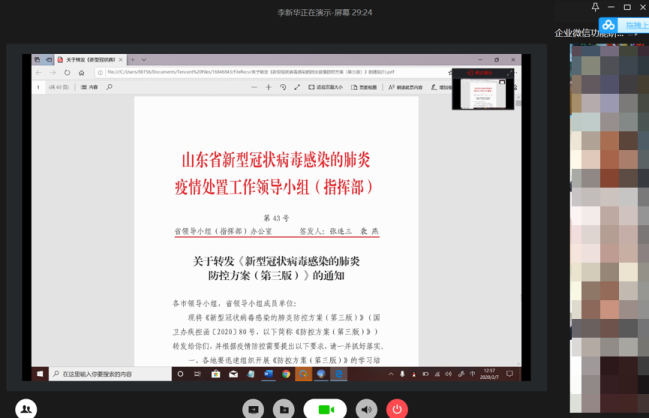This screenshot has height=418, width=649.
Task: Click the blue Baidu cloud upload icon
Action: point(607,24)
